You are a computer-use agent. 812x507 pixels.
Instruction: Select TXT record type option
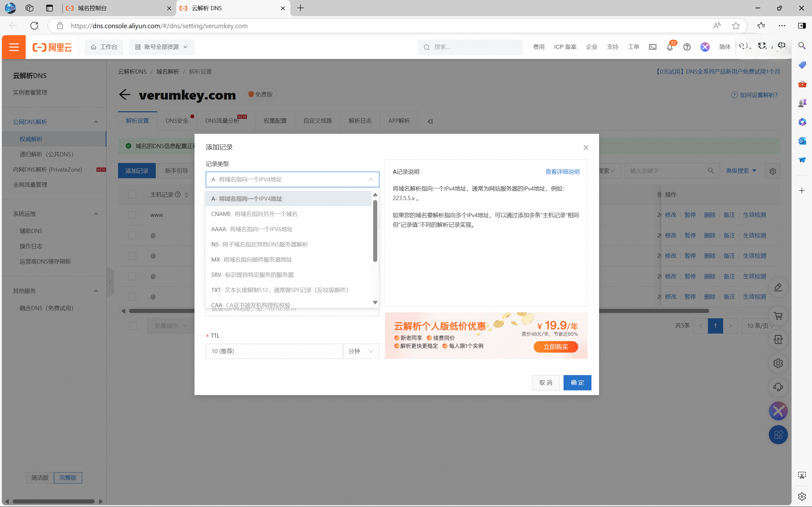pos(288,290)
